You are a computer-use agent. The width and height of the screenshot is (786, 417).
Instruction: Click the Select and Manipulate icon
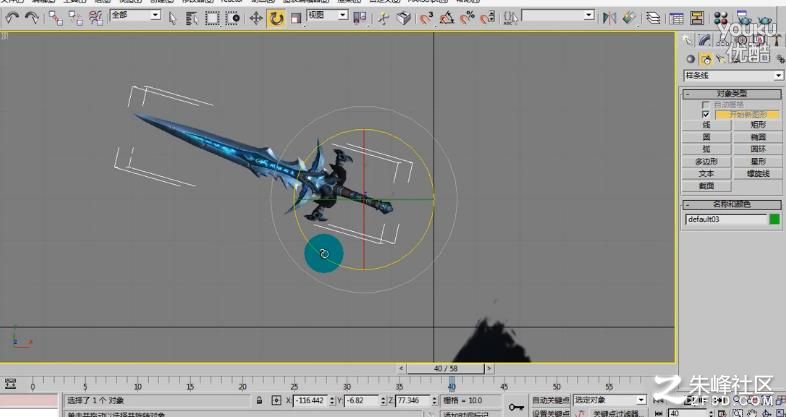click(383, 19)
